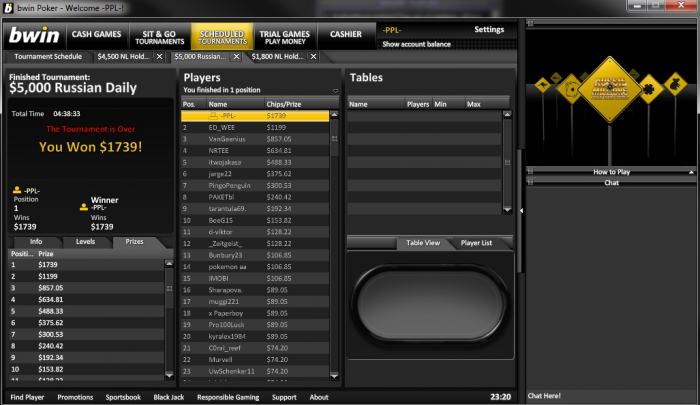Click the Russia Millions diamond sign banner
Screen dimensions: 700x405
point(609,89)
